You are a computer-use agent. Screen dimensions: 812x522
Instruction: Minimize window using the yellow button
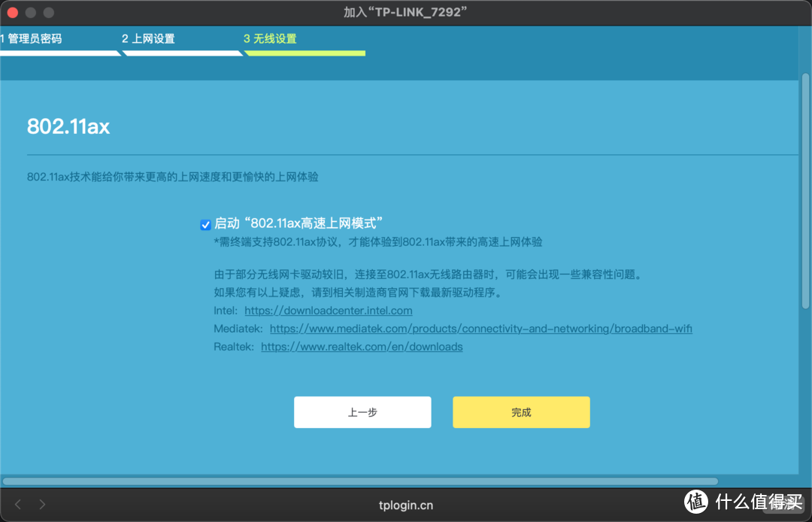click(30, 12)
